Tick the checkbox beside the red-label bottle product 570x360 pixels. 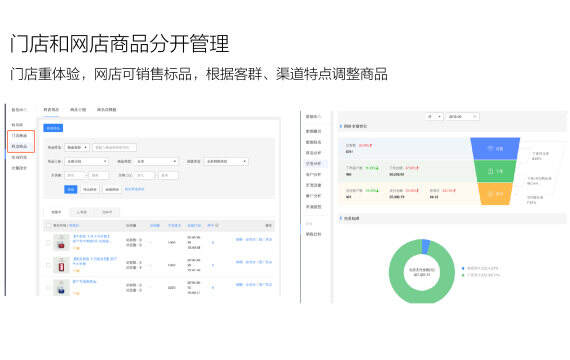coord(48,265)
